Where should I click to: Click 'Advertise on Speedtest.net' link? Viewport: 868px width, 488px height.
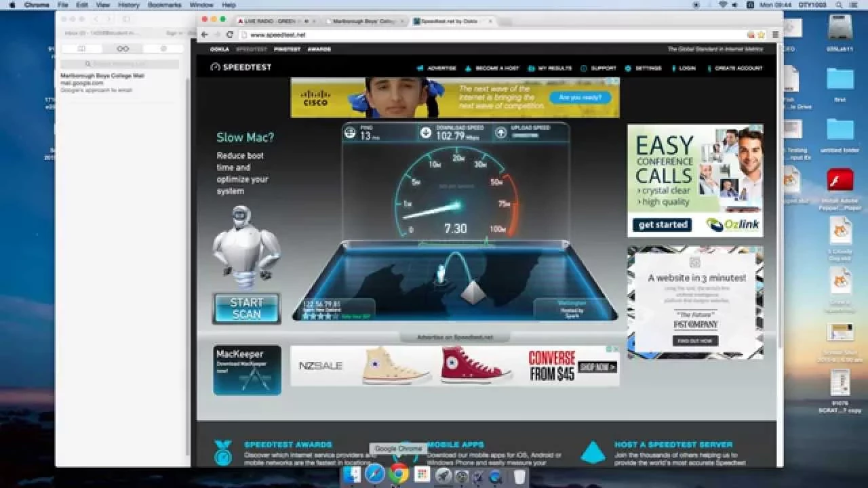tap(455, 337)
